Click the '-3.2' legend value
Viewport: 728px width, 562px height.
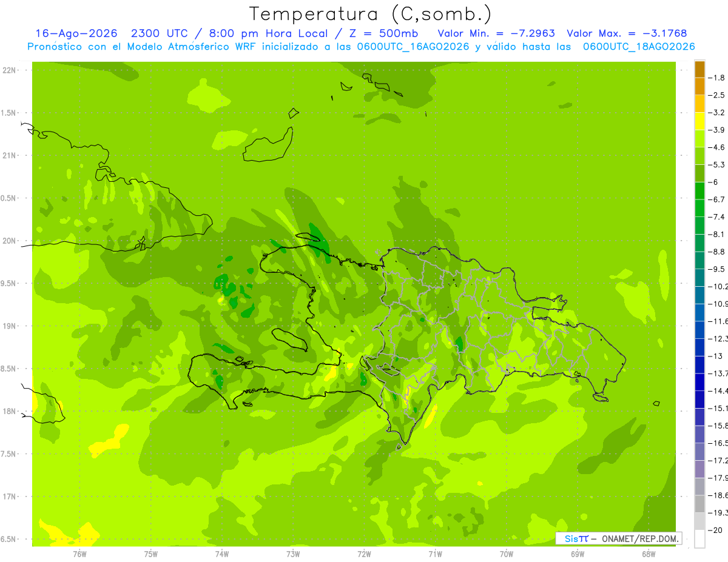point(716,113)
